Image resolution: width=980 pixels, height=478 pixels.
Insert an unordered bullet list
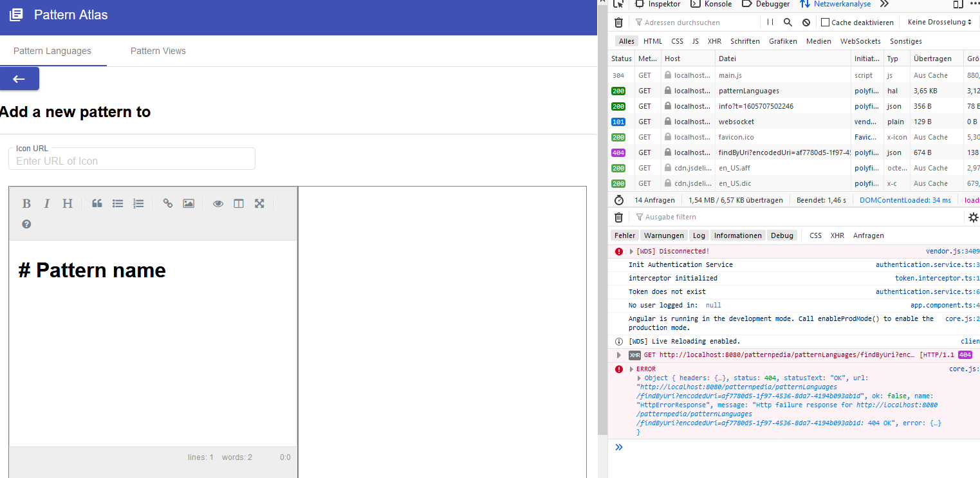point(118,203)
